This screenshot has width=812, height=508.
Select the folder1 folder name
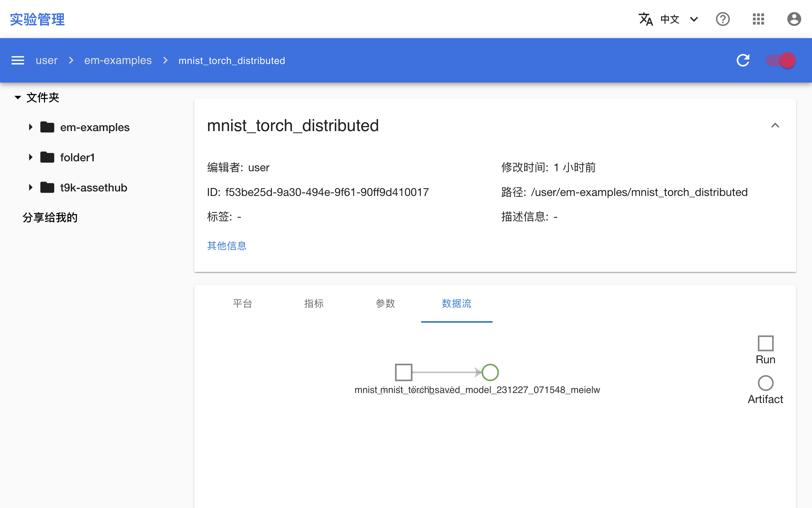[x=77, y=157]
